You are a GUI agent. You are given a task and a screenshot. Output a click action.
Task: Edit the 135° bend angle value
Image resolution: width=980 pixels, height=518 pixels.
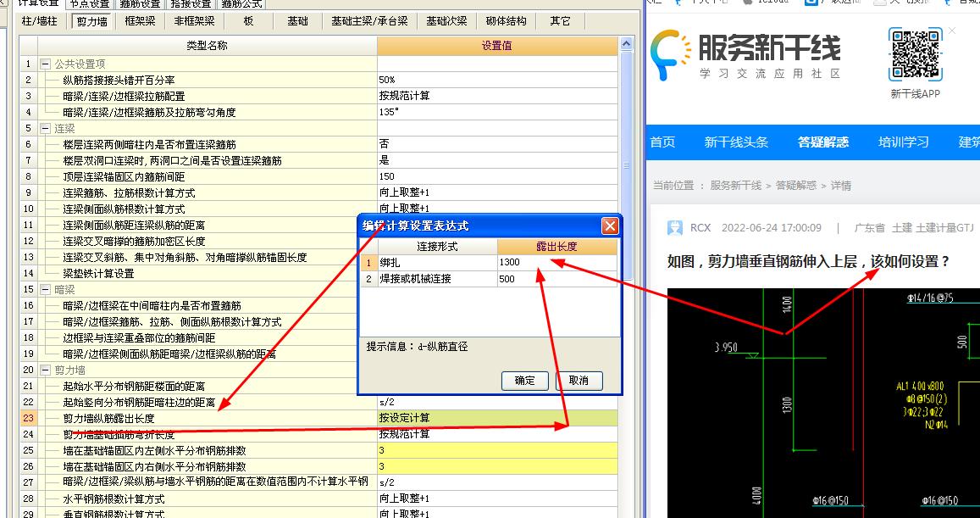[497, 113]
